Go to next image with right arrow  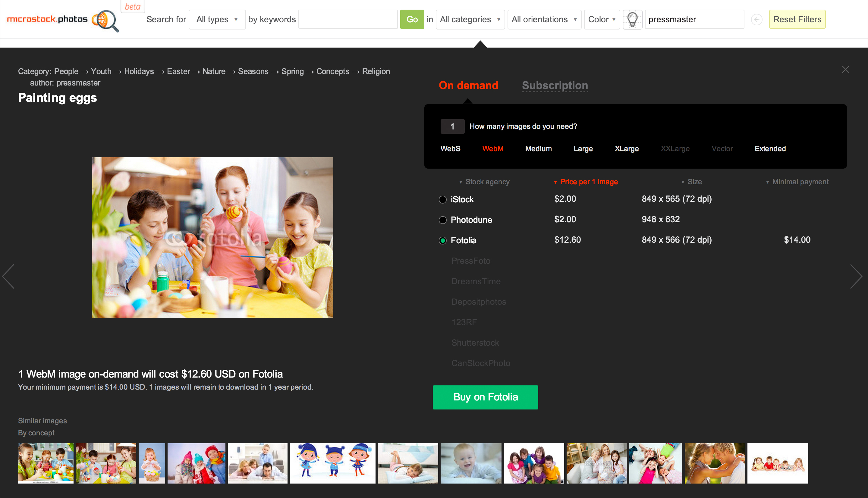tap(856, 276)
